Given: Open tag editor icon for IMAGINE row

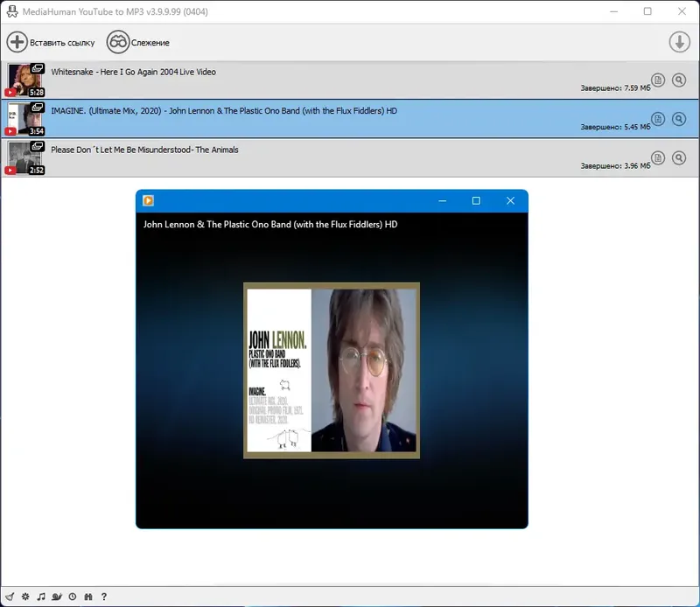Looking at the screenshot, I should point(658,119).
